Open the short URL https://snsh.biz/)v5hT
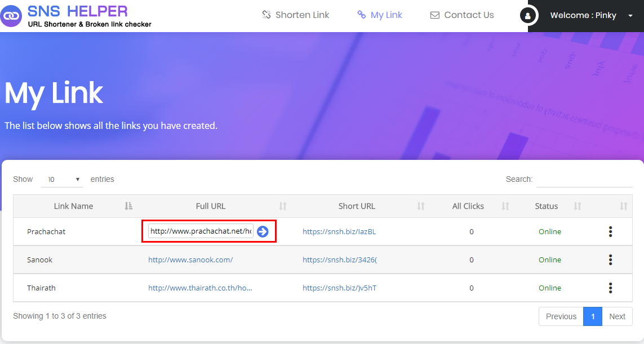Image resolution: width=644 pixels, height=344 pixels. coord(339,288)
